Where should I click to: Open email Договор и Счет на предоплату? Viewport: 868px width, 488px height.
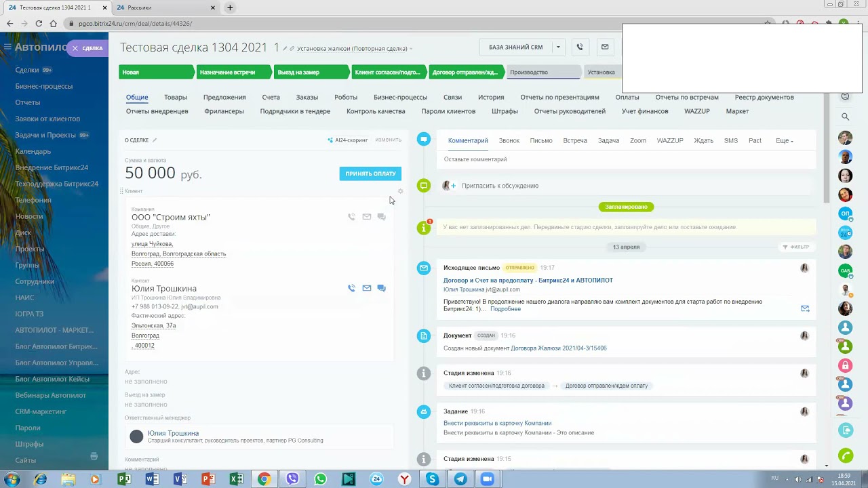click(528, 280)
